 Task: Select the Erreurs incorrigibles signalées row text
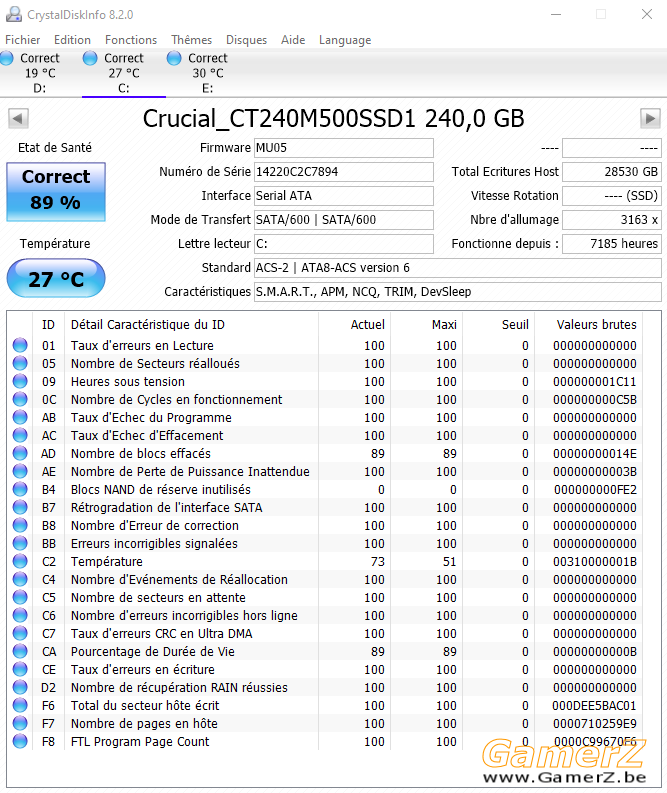pyautogui.click(x=154, y=544)
